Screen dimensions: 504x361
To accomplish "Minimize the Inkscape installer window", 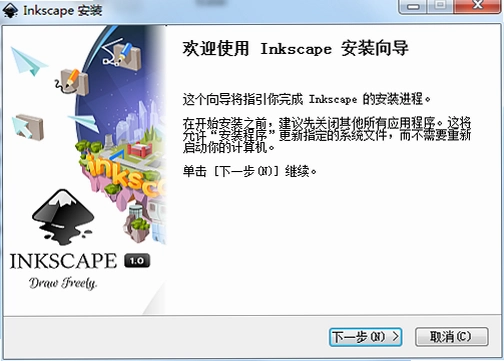I will [413, 6].
